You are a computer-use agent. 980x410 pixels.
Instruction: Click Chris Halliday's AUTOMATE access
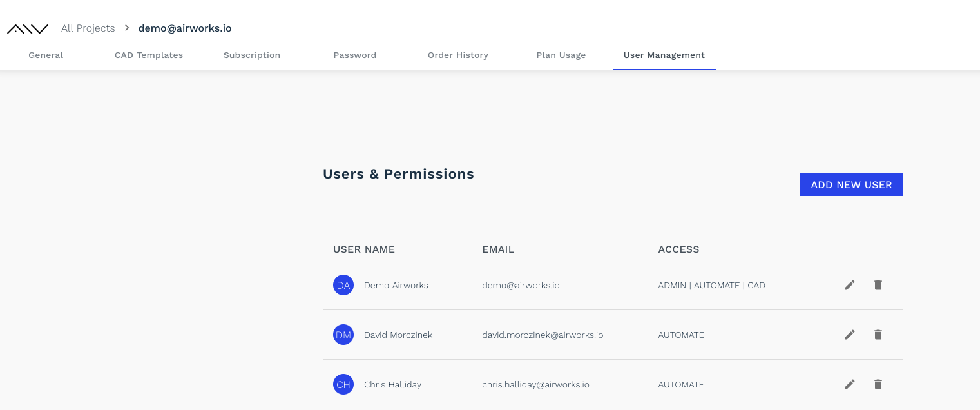coord(681,384)
